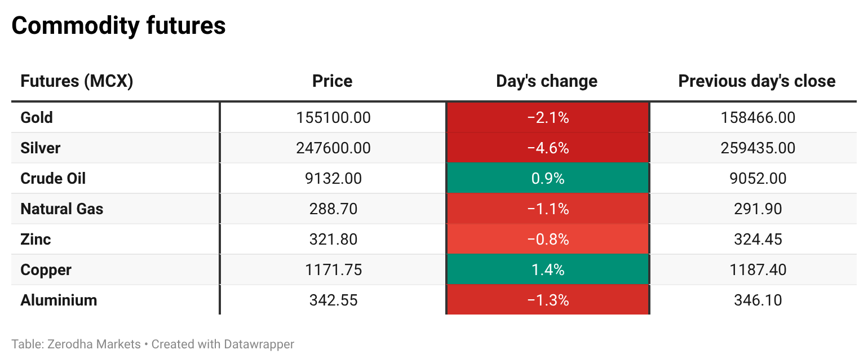Viewport: 868px width, 363px height.
Task: Click the Futures (MCX) column header
Action: [77, 81]
